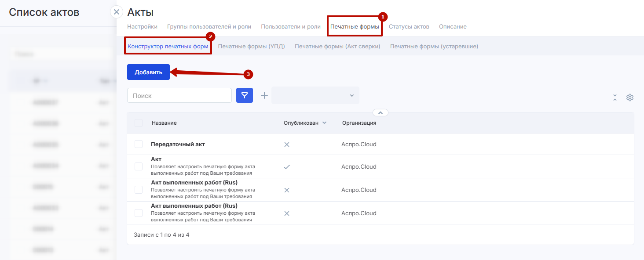Open the Передаточный акт form entry

tap(178, 144)
